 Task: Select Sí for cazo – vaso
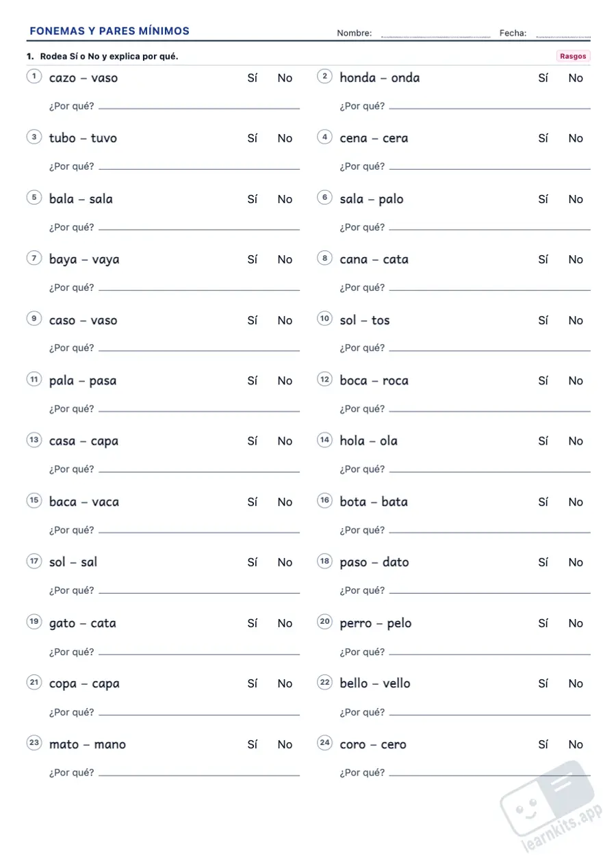253,78
